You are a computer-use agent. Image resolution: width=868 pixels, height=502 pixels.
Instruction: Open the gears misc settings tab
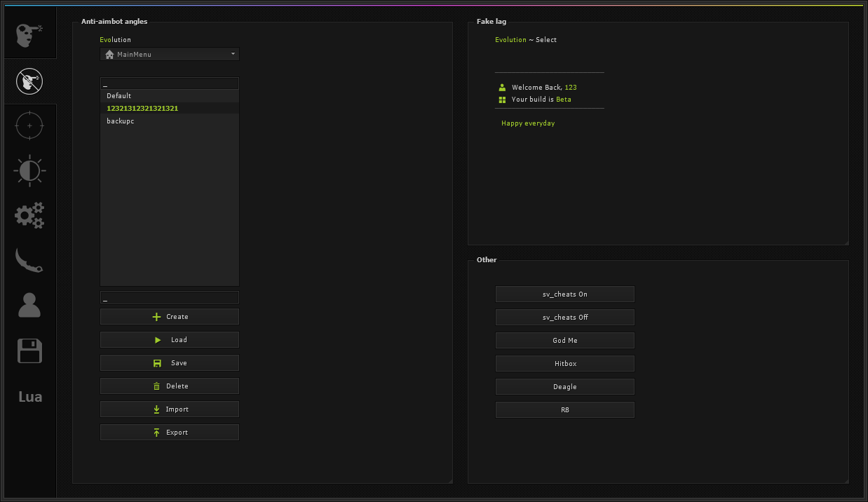click(x=29, y=215)
